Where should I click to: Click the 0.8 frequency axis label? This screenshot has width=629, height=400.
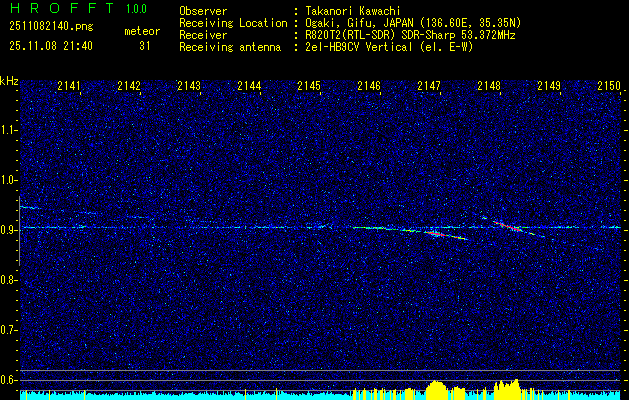pos(8,280)
